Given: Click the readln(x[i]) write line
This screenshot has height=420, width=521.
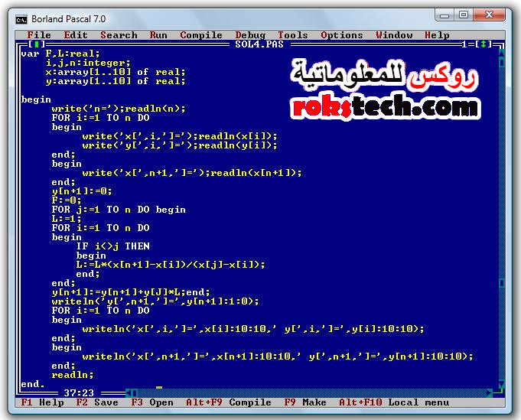Looking at the screenshot, I should tap(180, 136).
